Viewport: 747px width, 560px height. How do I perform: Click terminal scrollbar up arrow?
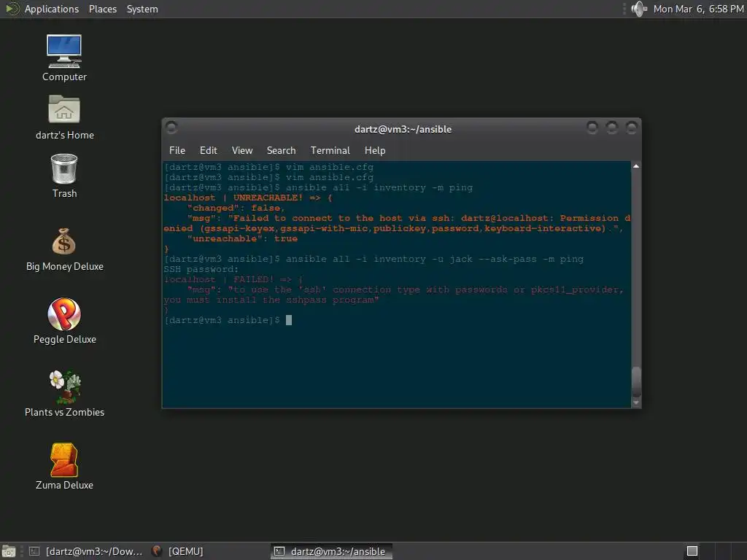pyautogui.click(x=636, y=166)
